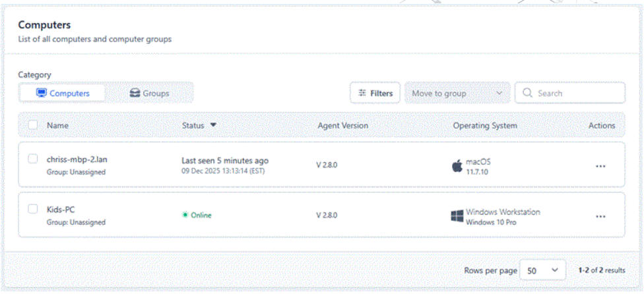Switch to the Groups category tab
The height and width of the screenshot is (294, 644).
[x=149, y=94]
